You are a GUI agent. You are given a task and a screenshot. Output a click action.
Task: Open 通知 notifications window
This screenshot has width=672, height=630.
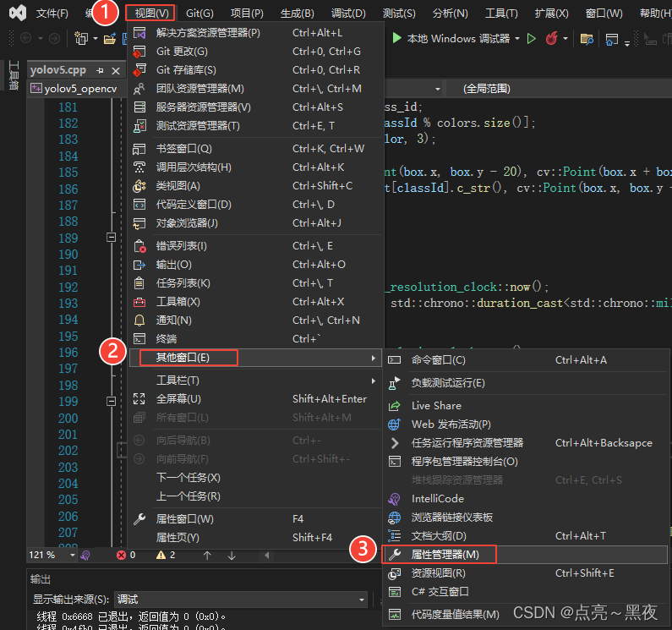tap(255, 320)
